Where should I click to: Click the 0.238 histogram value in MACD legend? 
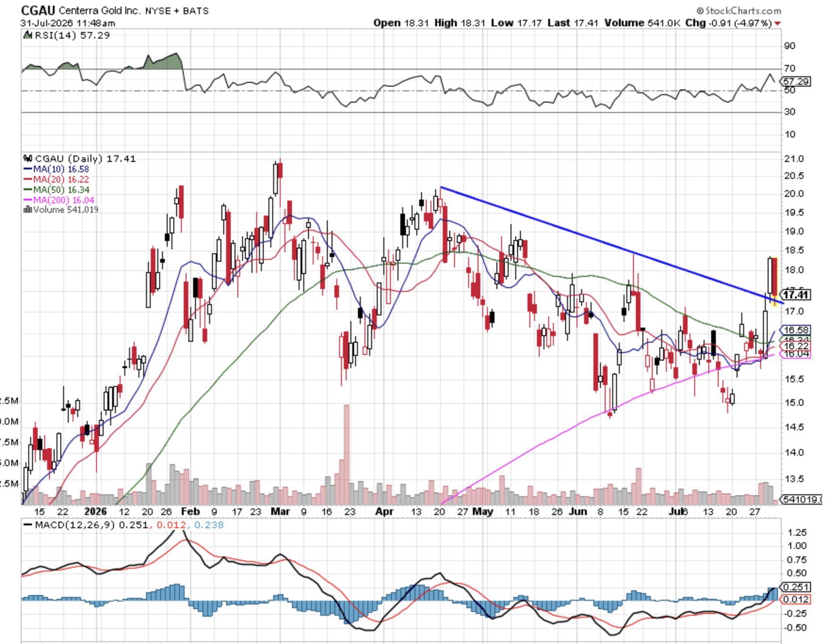tap(209, 525)
